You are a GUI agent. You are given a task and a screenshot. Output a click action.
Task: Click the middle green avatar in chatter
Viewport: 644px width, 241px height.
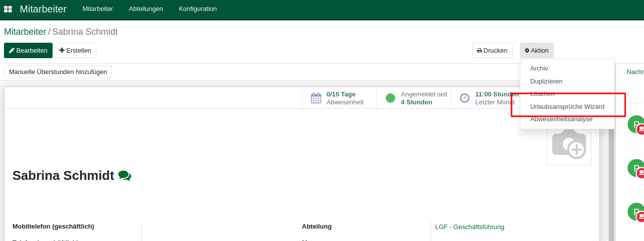(x=635, y=168)
